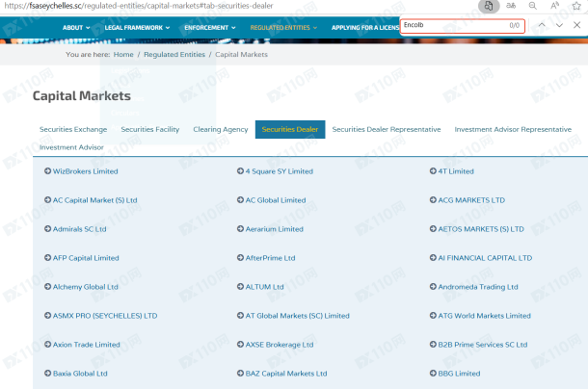Open AfterPrime Ltd entry
This screenshot has width=588, height=389.
coord(270,258)
